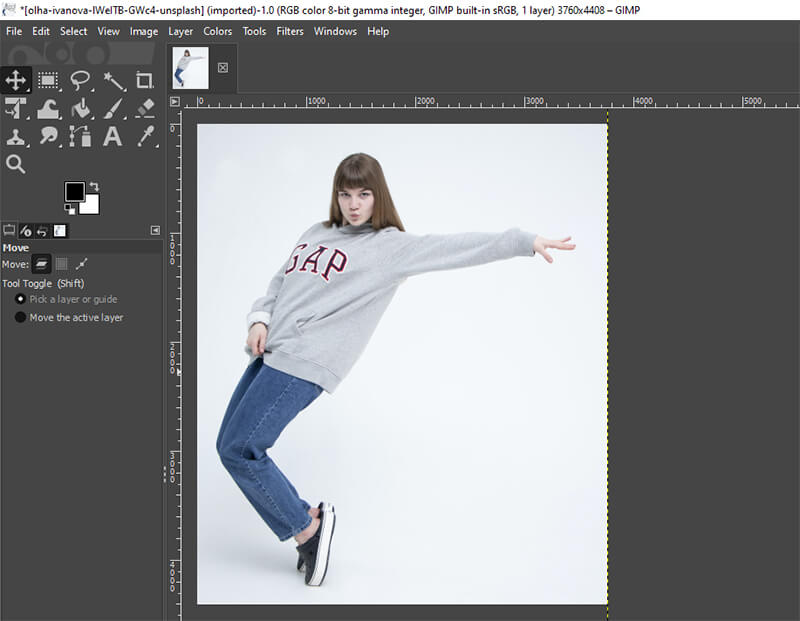Image resolution: width=800 pixels, height=621 pixels.
Task: Select the Text tool
Action: (x=113, y=136)
